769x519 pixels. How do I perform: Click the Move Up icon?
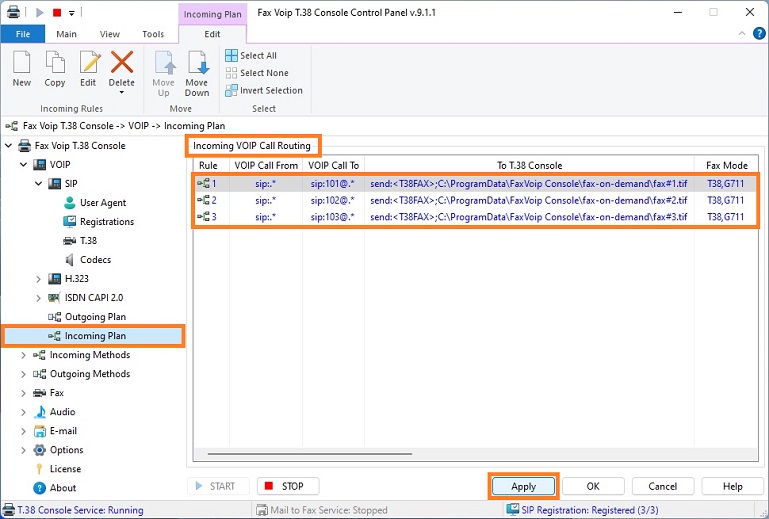(x=164, y=63)
